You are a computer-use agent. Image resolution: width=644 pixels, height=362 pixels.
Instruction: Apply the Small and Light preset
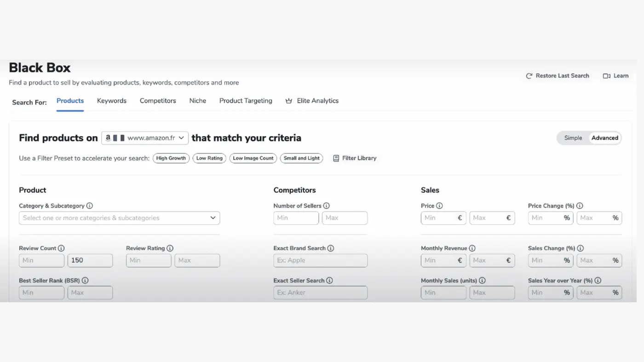point(302,158)
